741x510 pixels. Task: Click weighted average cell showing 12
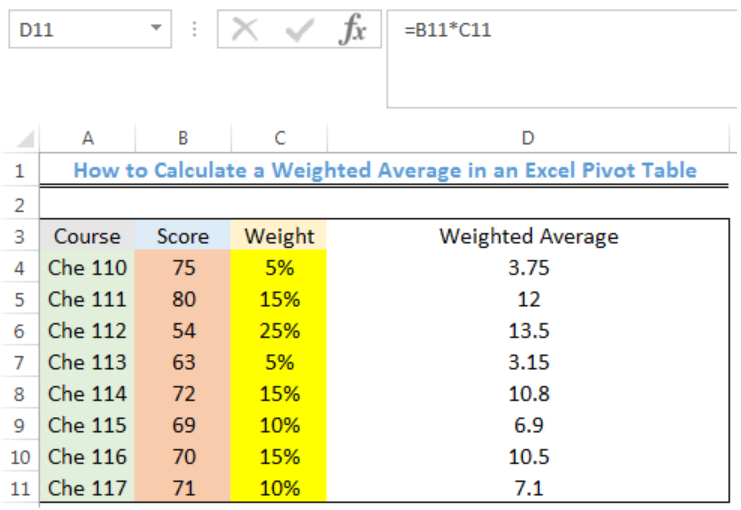click(x=528, y=299)
